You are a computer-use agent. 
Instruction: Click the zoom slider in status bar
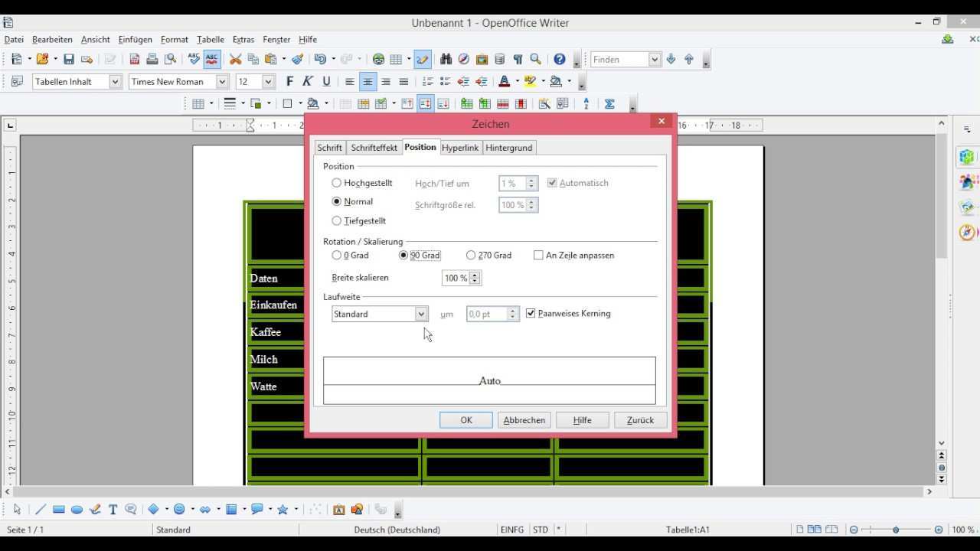tap(896, 530)
